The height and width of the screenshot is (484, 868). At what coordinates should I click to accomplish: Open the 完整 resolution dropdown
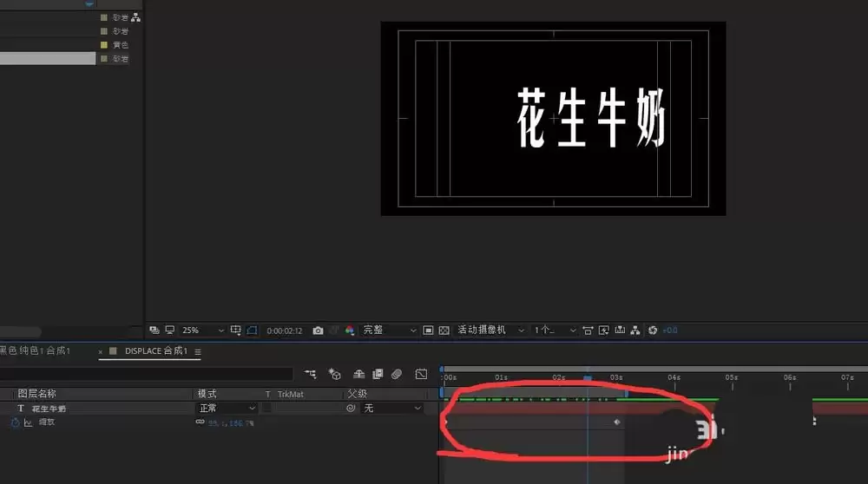389,330
